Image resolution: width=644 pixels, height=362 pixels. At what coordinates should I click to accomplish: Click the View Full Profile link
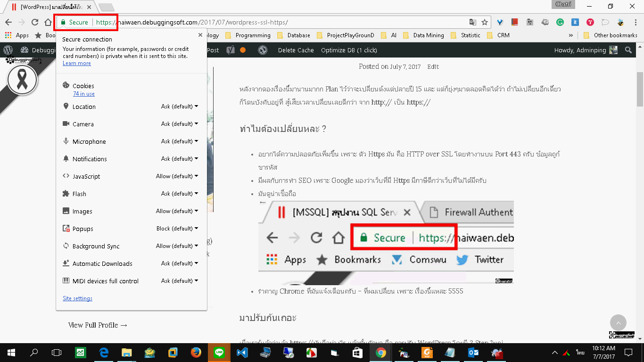point(98,325)
